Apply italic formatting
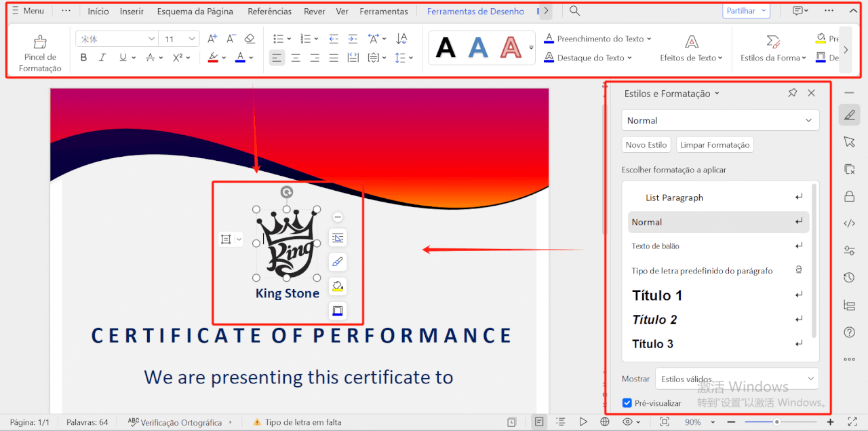Screen dimensions: 868x431 pyautogui.click(x=102, y=58)
